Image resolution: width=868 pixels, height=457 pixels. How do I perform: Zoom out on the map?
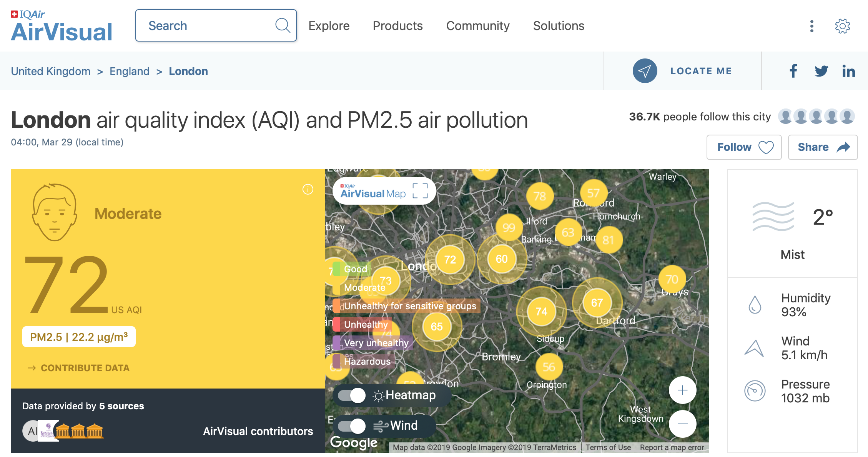click(x=682, y=424)
